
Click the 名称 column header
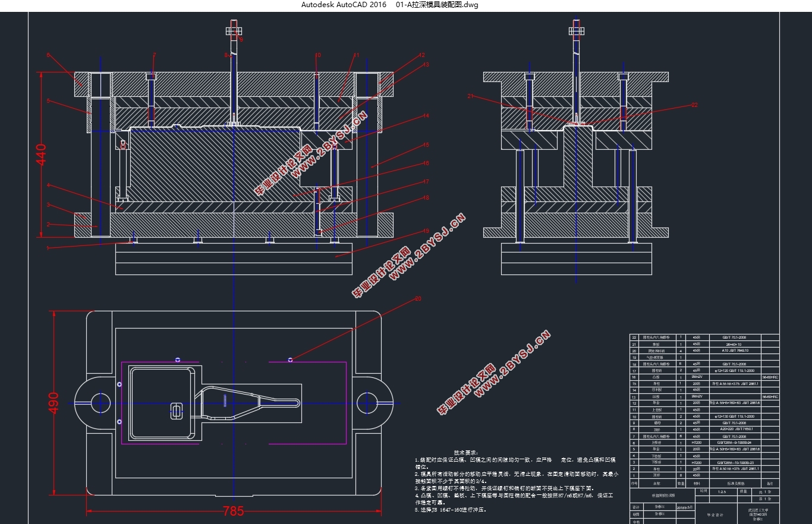point(657,483)
